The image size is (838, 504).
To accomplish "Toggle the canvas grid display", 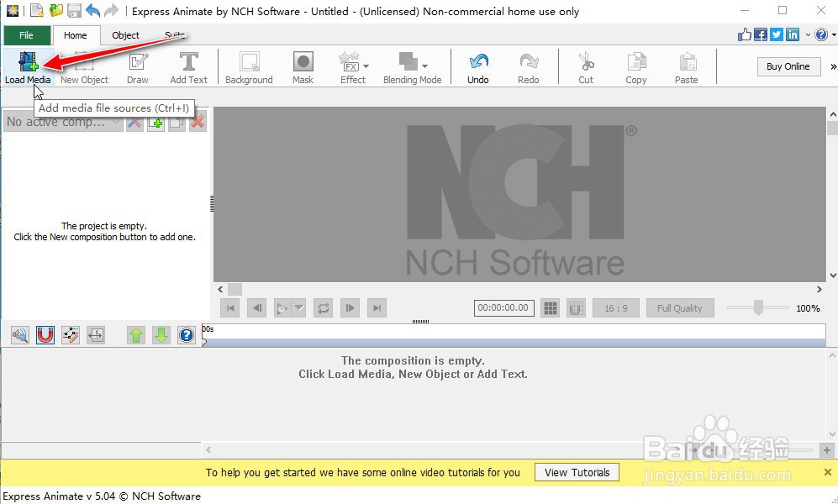I will (551, 308).
